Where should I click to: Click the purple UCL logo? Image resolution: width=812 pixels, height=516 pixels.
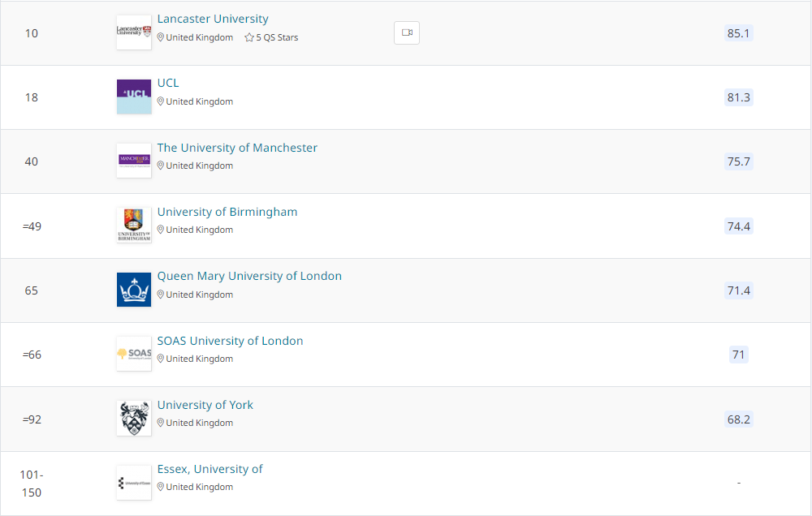point(134,97)
